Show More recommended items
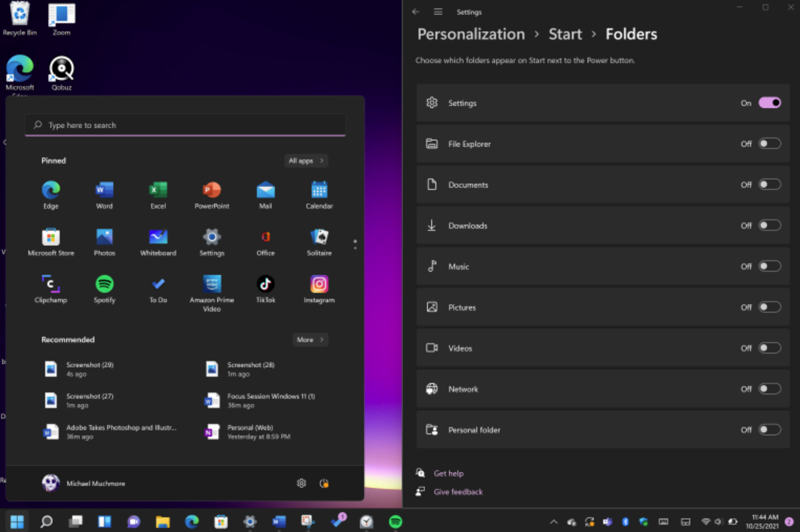 (310, 340)
